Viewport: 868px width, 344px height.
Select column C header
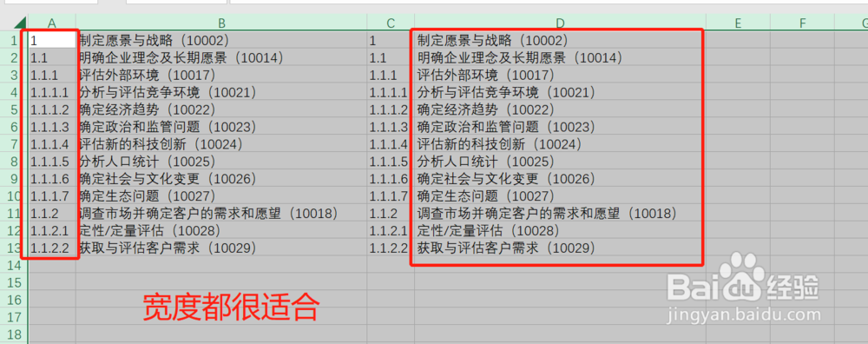391,23
